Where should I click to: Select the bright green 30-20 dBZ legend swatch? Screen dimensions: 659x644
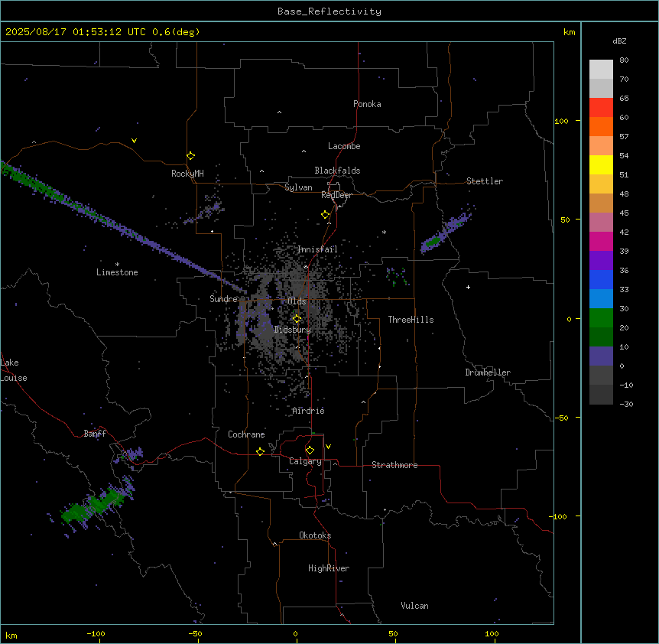[601, 318]
